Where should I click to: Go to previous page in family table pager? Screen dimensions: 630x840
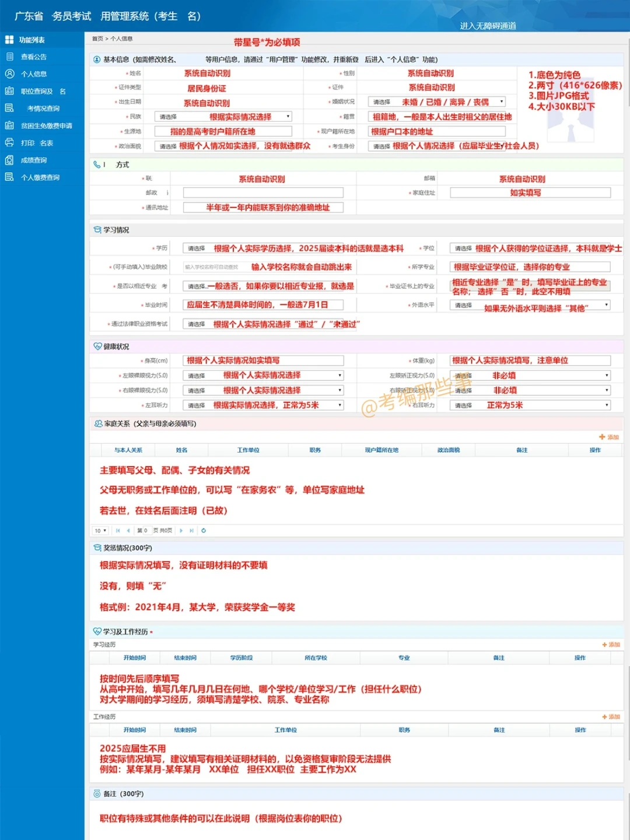pos(128,531)
